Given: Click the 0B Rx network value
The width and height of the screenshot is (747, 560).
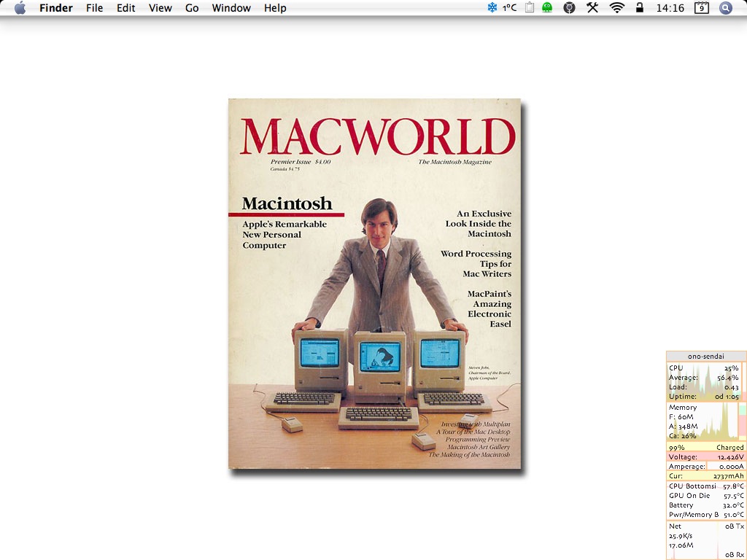Looking at the screenshot, I should pos(734,555).
